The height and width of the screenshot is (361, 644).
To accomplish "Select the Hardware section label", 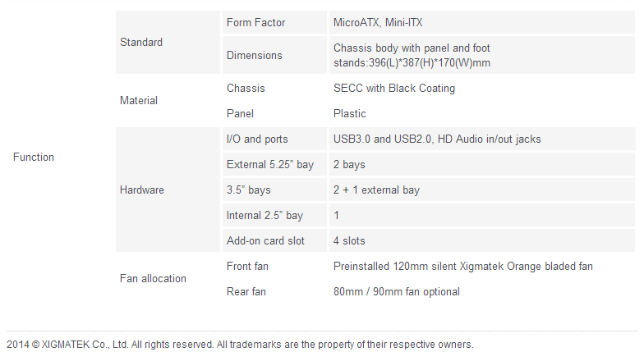I will pos(142,190).
